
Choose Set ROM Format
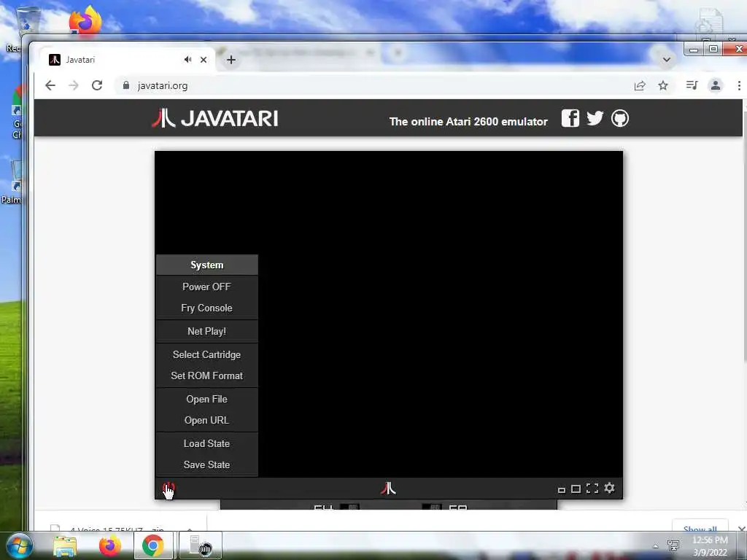point(206,376)
